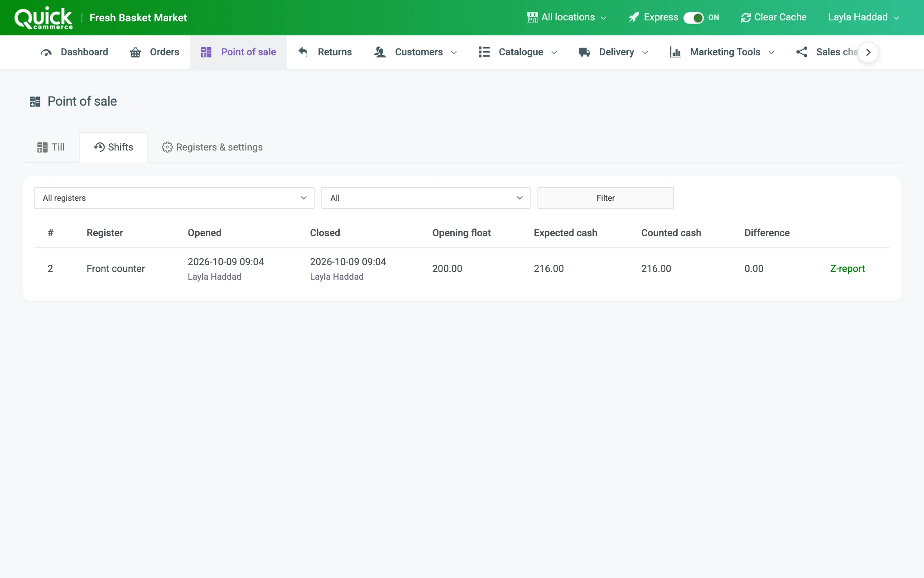Image resolution: width=924 pixels, height=578 pixels.
Task: Click the Shifts history clock icon
Action: pos(99,147)
